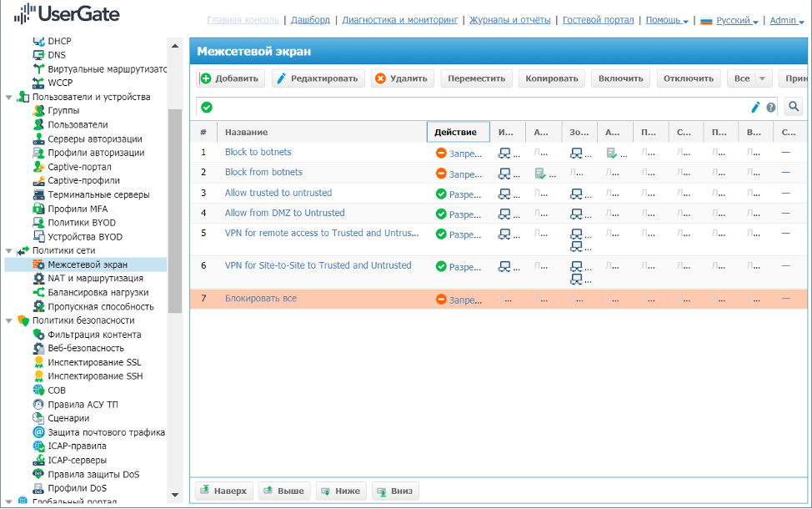
Task: Click Включить to enable the rule
Action: (x=621, y=78)
